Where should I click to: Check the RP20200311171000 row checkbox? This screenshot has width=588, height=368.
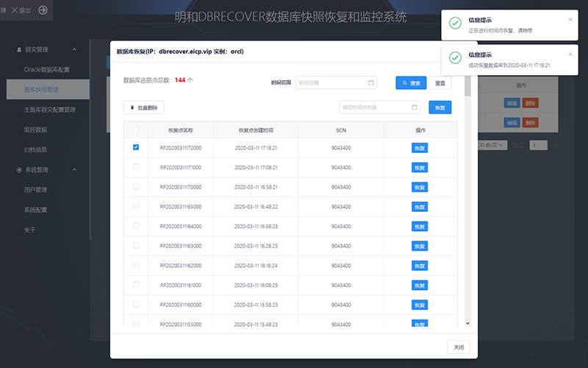136,167
